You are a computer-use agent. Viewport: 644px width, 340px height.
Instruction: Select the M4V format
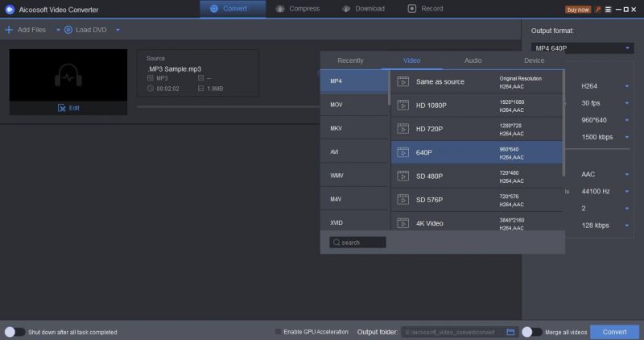coord(354,199)
